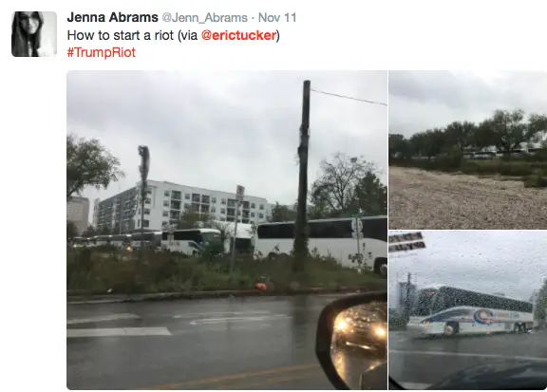The width and height of the screenshot is (547, 392).
Task: Open the rainy windshield bus photo
Action: (x=468, y=309)
